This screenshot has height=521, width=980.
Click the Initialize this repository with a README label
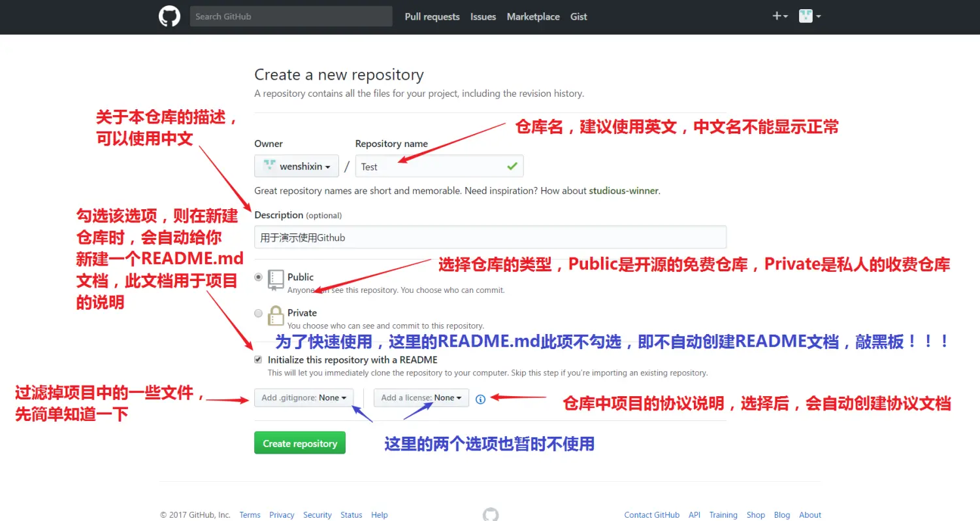[x=353, y=360]
